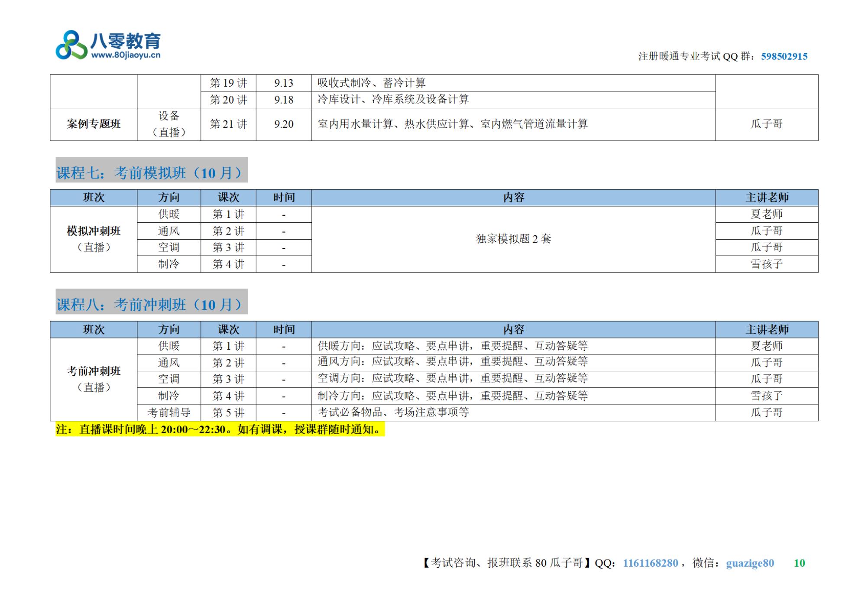
Task: Click 雪孩子 in 模拟冲刺班 table
Action: (767, 264)
